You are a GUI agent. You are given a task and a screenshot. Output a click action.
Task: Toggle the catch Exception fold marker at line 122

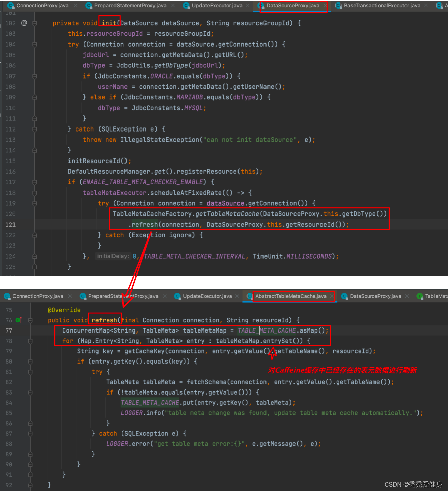point(34,235)
